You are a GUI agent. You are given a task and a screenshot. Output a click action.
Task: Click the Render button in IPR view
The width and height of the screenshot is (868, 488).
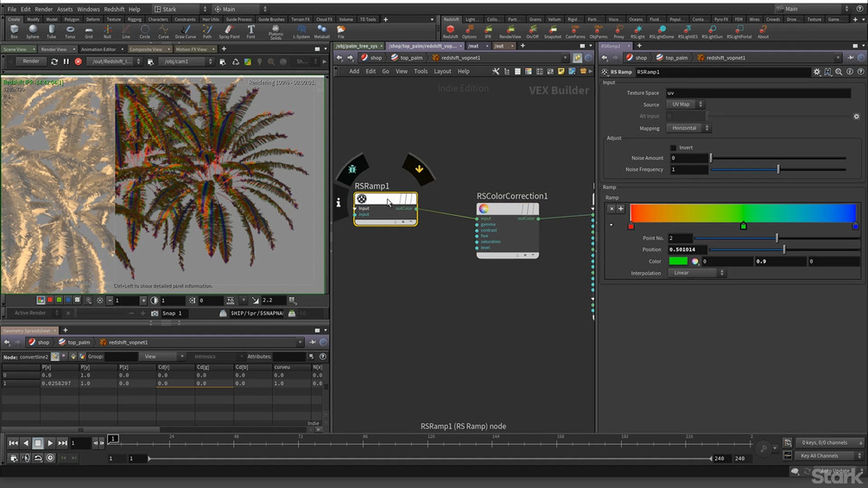coord(31,61)
